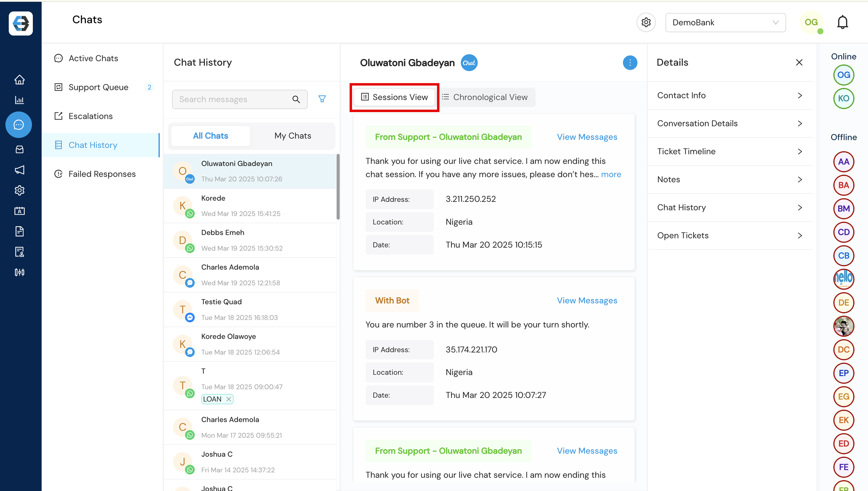Open chat T tagged LOAN
Viewport: 868px width, 491px height.
tap(250, 386)
